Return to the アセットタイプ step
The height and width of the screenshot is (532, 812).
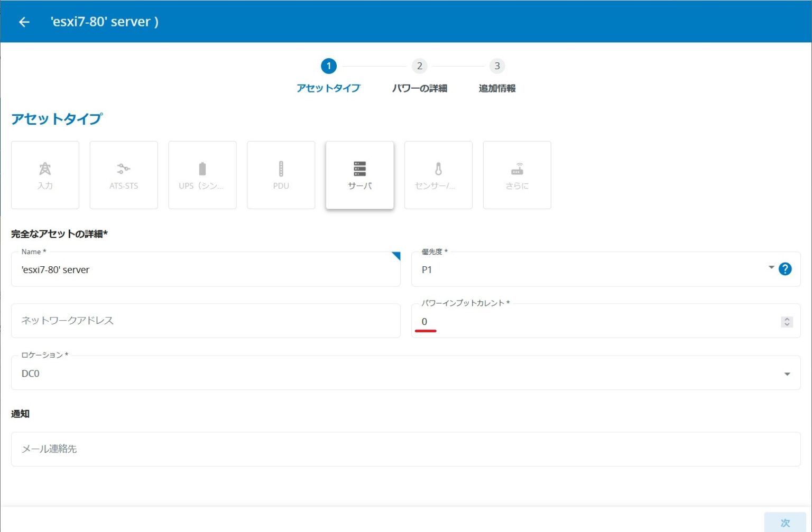pyautogui.click(x=329, y=66)
